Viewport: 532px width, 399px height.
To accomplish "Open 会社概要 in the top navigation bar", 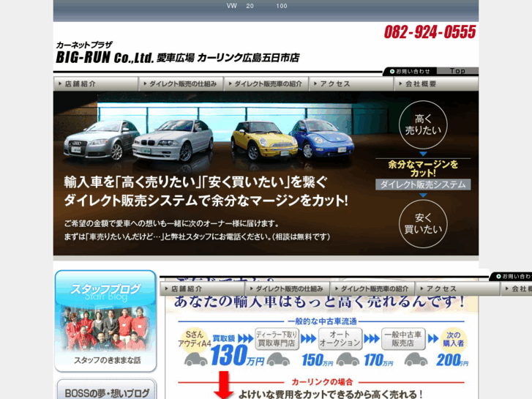I will pos(436,83).
